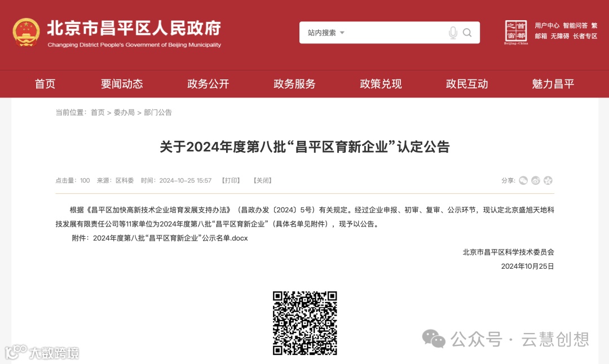Open 用户中心 in the header
The width and height of the screenshot is (609, 364).
547,25
